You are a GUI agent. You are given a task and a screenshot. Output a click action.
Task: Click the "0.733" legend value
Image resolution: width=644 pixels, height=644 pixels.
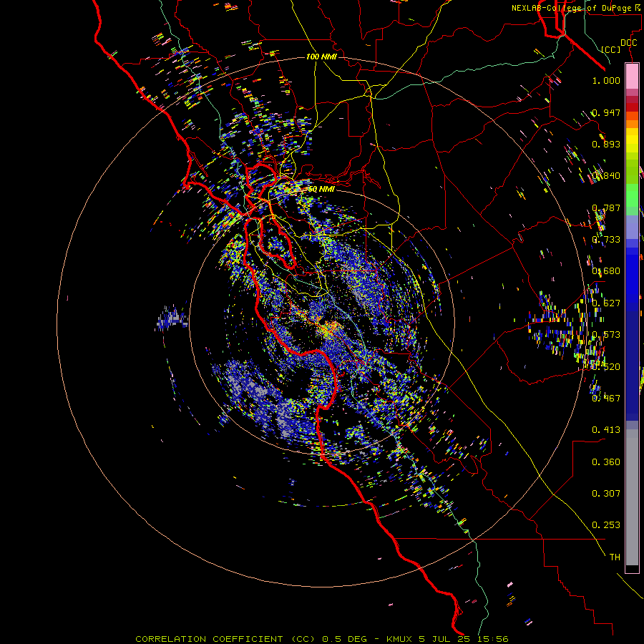pos(606,240)
